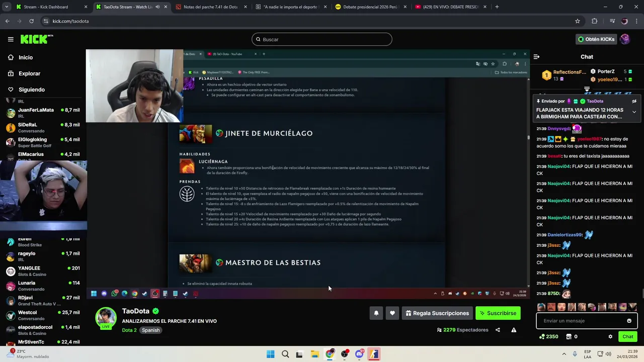Open the TaoDota channel avatar
The height and width of the screenshot is (362, 644).
click(106, 318)
